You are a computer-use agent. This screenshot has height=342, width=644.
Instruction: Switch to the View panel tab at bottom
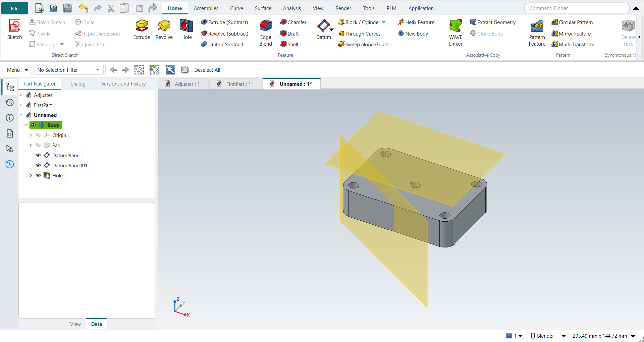(x=75, y=324)
